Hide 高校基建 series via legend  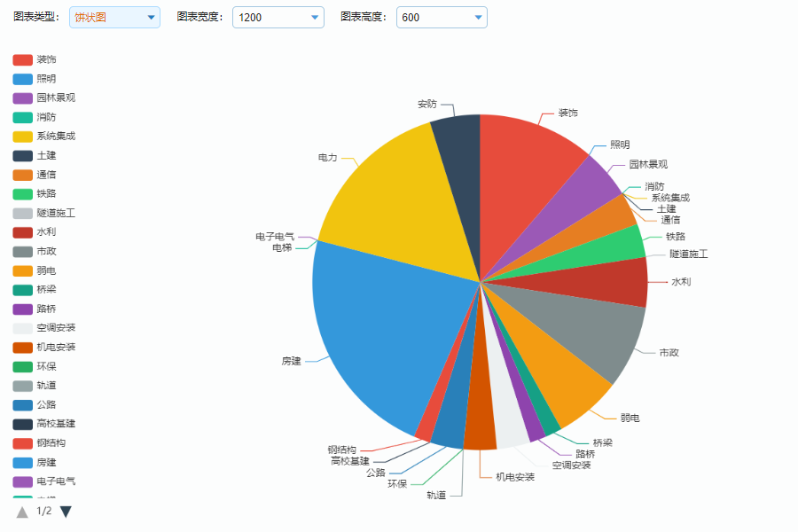click(x=44, y=424)
